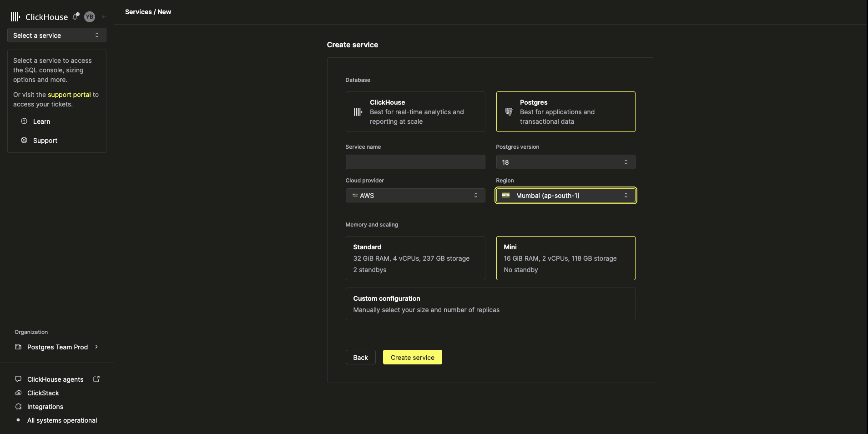Open the Select a service dropdown

[57, 35]
